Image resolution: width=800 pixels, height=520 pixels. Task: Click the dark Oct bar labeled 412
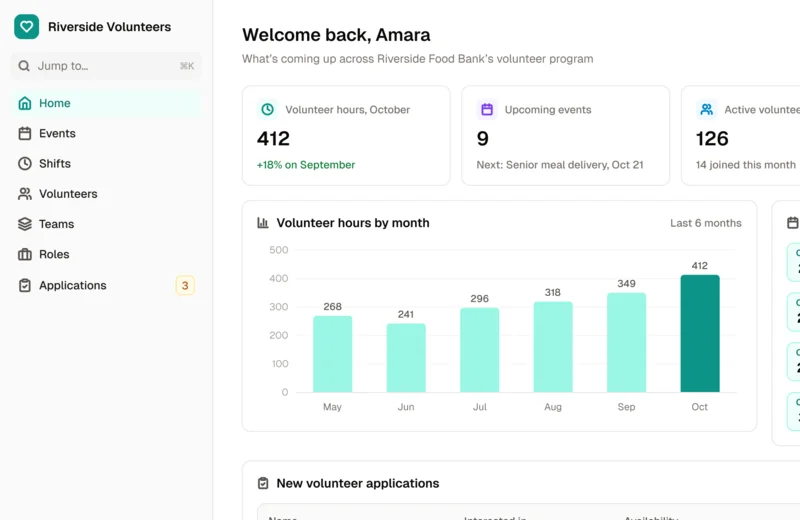[700, 334]
